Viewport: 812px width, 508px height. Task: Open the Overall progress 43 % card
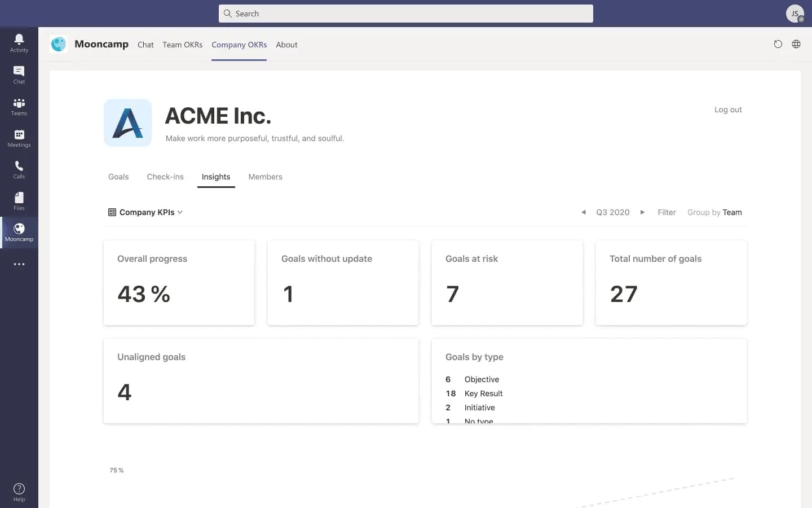click(179, 283)
